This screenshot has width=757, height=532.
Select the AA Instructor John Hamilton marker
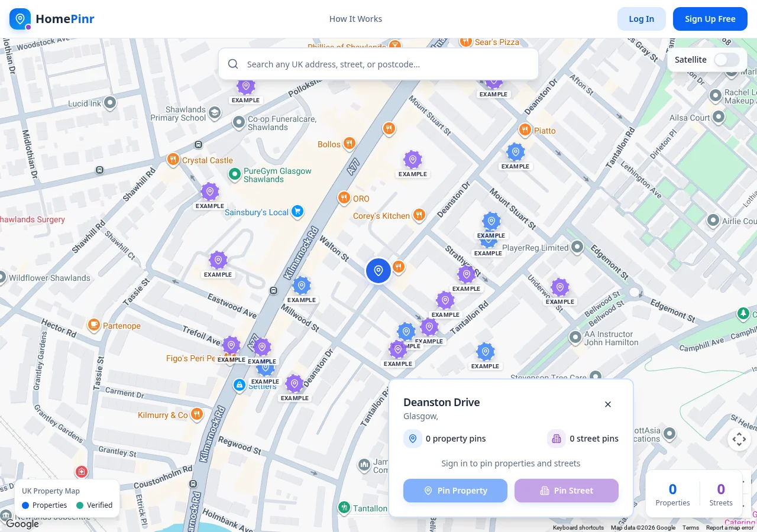click(575, 337)
